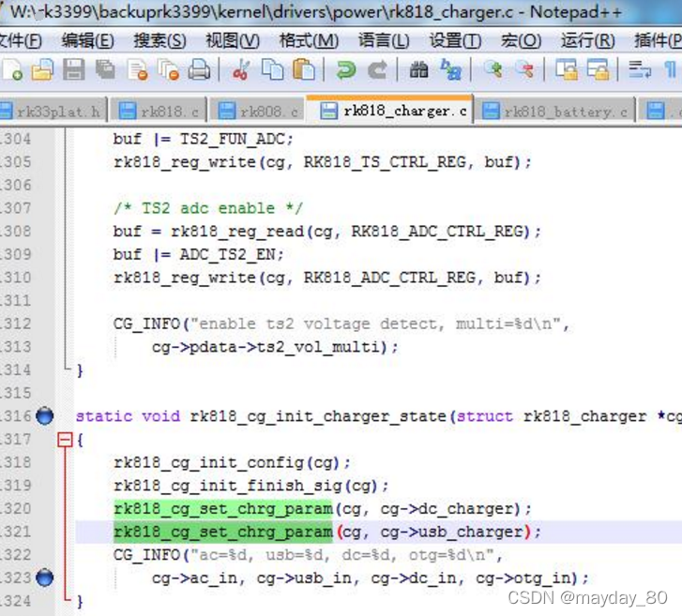Screen dimensions: 682x616
Task: Click RK818_TS_CTRL_REG on line 1305
Action: click(x=385, y=162)
